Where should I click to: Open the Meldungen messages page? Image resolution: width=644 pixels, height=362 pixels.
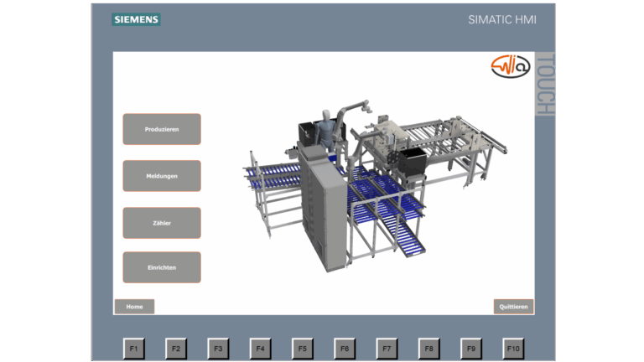coord(162,176)
